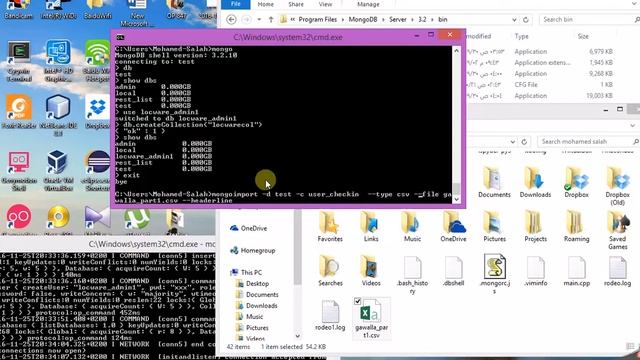Image resolution: width=640 pixels, height=360 pixels.
Task: Open the Intel WiDi desktop shortcut
Action: 58,10
